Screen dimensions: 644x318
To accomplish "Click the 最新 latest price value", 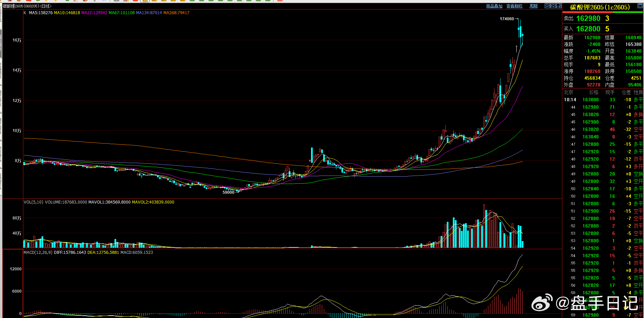I will pos(592,38).
